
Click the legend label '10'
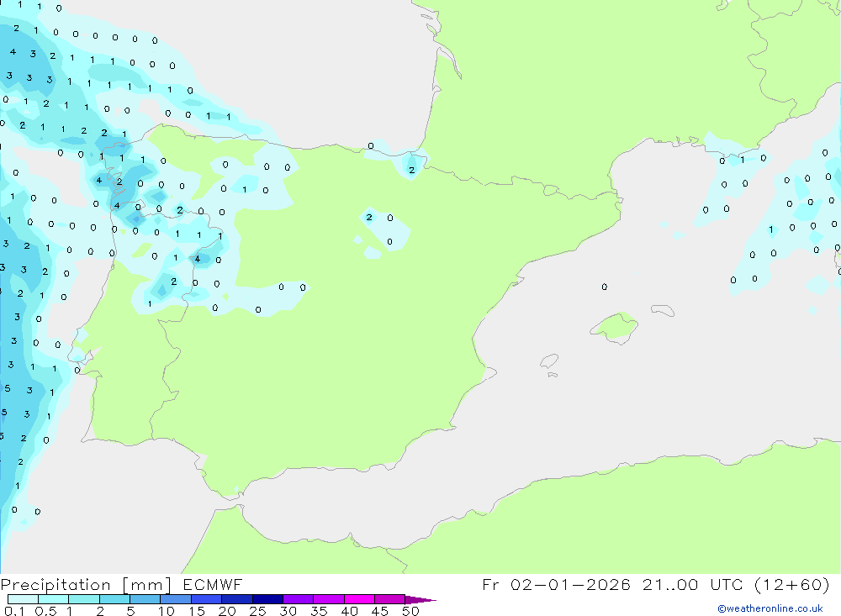tap(167, 611)
